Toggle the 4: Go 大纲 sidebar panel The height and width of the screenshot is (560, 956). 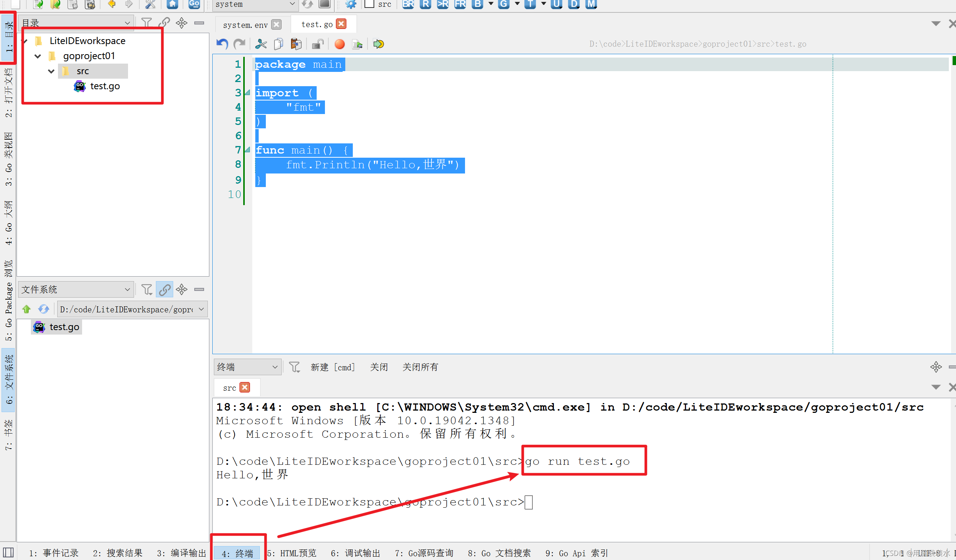coord(8,223)
